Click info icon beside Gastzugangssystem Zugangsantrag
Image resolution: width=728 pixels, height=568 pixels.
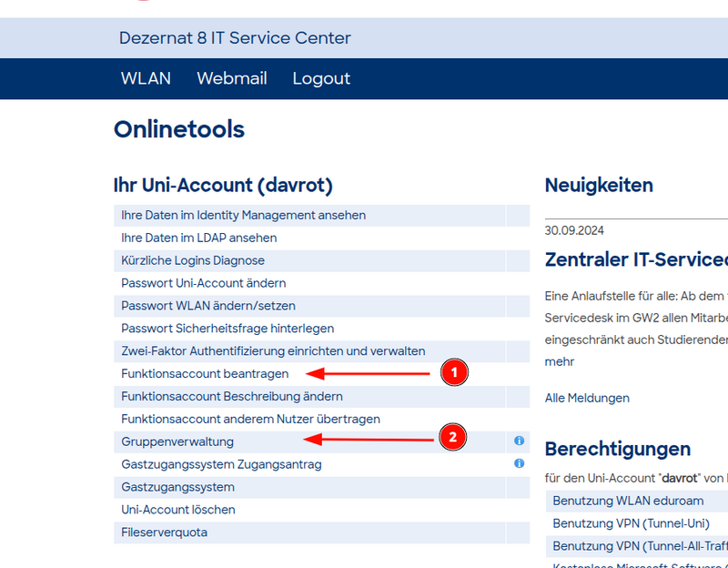click(519, 463)
